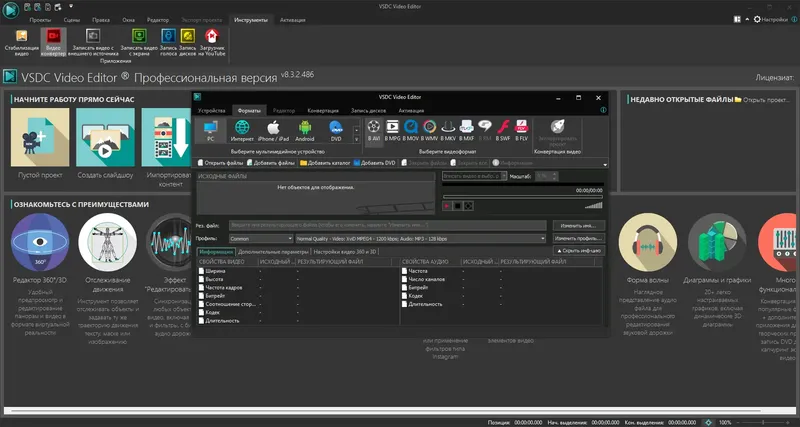Open the Common profile dropdown
800x427 pixels.
(261, 238)
